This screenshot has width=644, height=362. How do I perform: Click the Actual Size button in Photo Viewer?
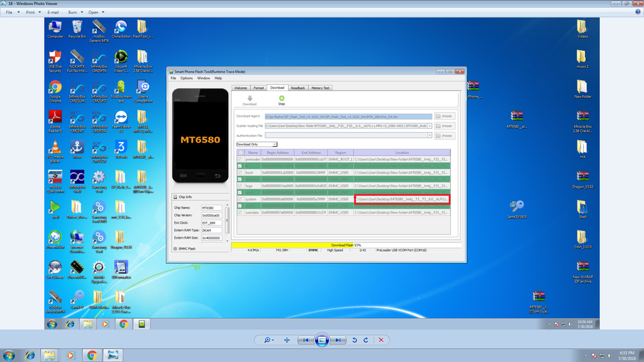click(287, 340)
